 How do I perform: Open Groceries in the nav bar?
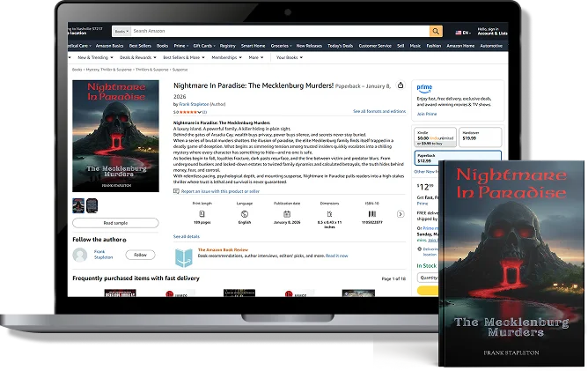(281, 46)
